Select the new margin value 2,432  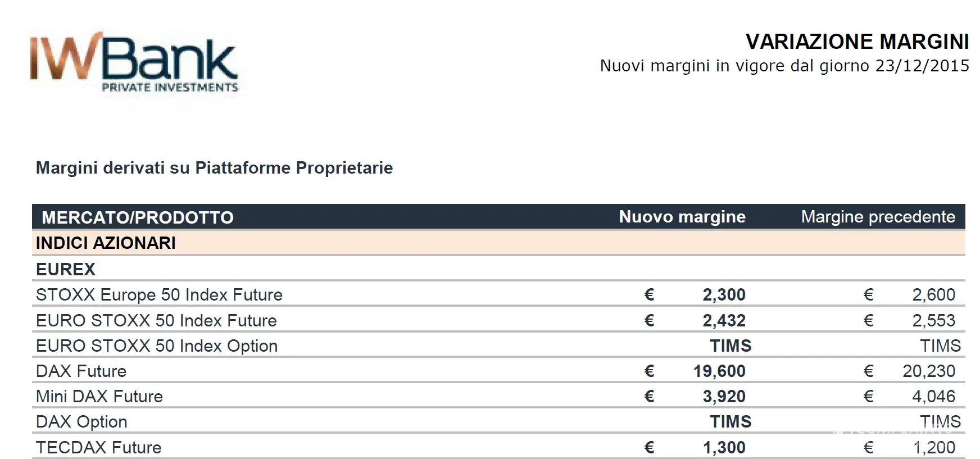coord(724,320)
